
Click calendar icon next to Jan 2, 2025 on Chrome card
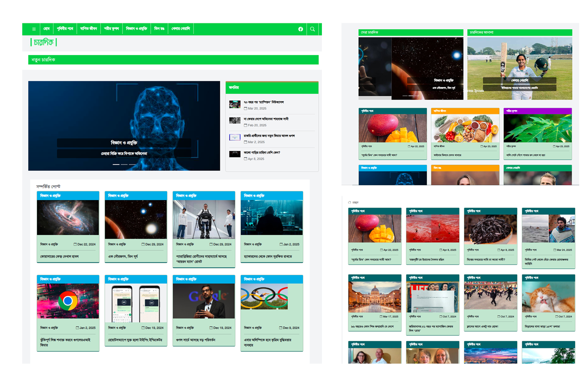click(x=77, y=328)
